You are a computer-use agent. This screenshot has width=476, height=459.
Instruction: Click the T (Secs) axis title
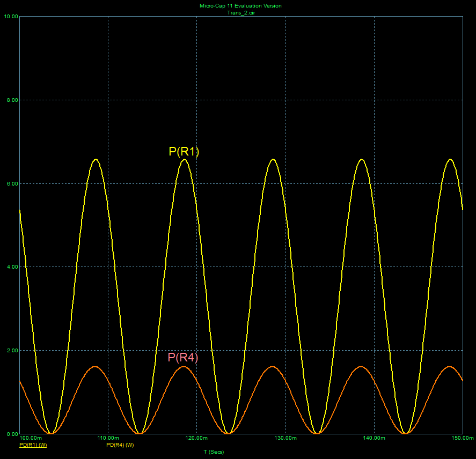pyautogui.click(x=214, y=452)
